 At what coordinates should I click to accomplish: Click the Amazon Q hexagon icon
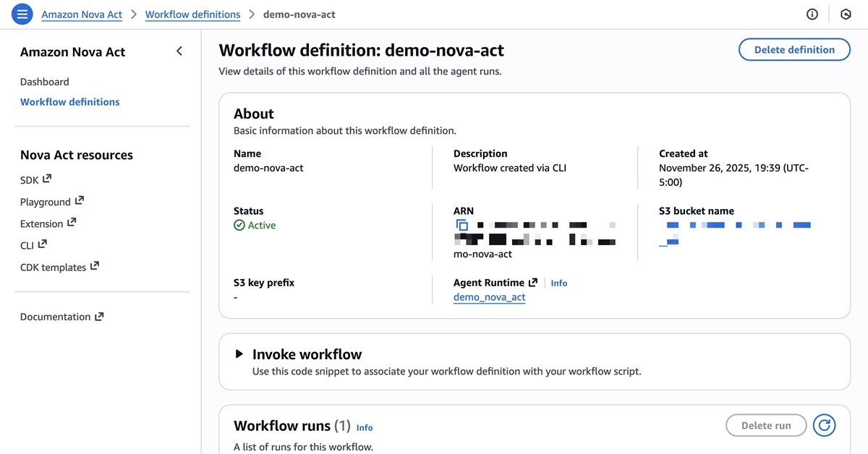[x=846, y=14]
